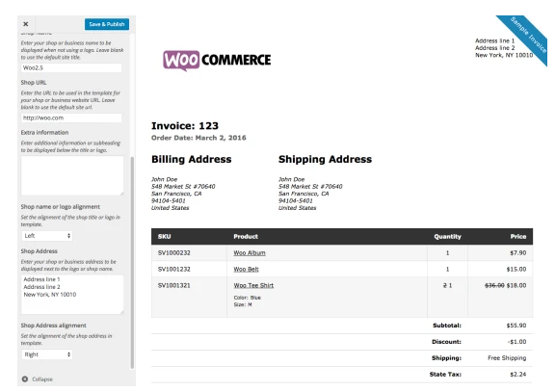Click Save & Publish button

coord(107,24)
